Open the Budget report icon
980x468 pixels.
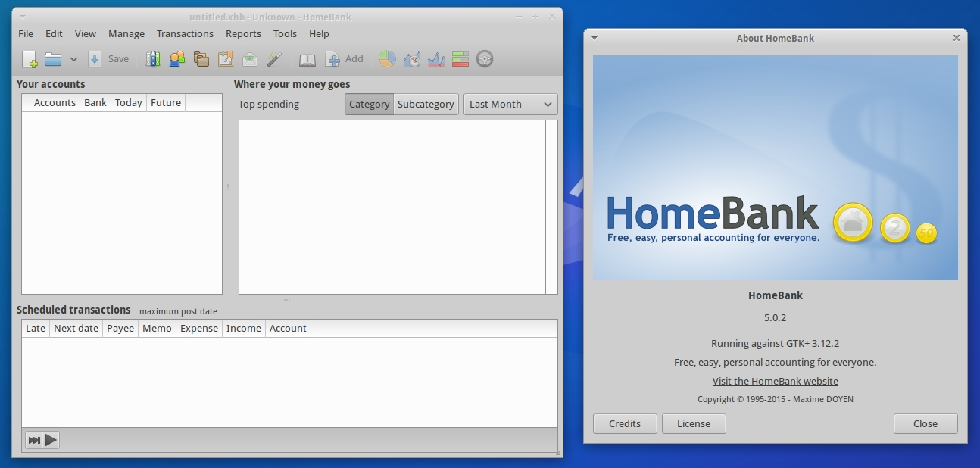[x=460, y=58]
